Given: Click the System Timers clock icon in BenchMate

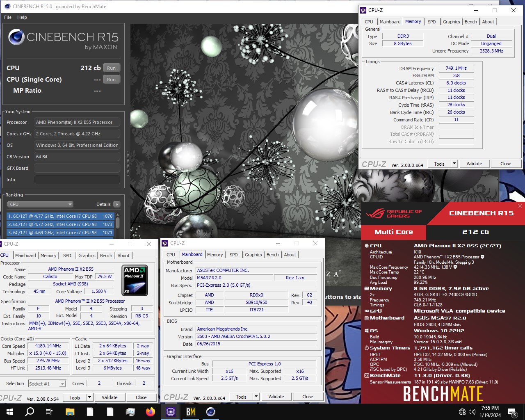Looking at the screenshot, I should 367,348.
